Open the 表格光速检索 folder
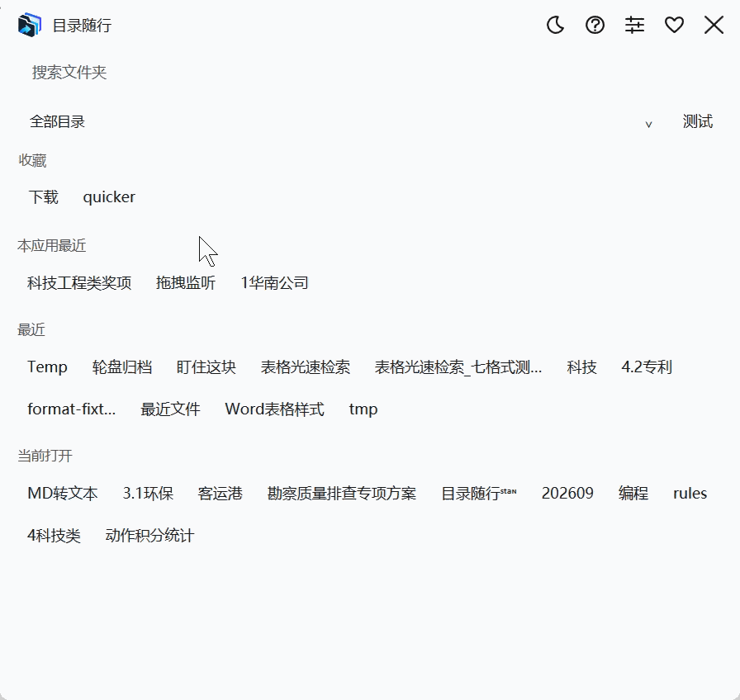 tap(306, 367)
